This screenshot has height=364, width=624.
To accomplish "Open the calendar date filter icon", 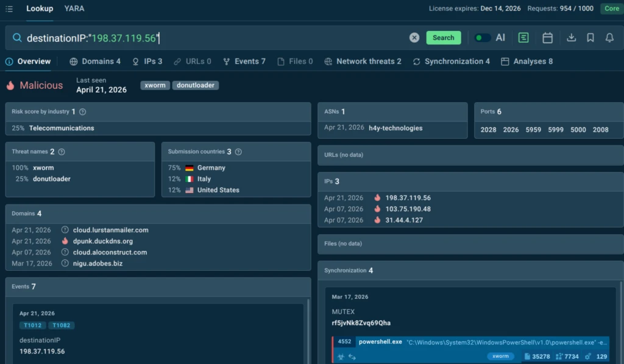I will point(547,38).
